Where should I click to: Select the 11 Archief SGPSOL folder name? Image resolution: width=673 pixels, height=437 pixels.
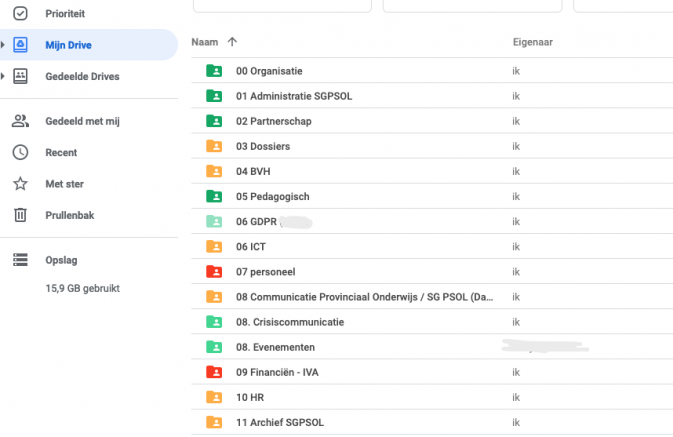[x=279, y=422]
